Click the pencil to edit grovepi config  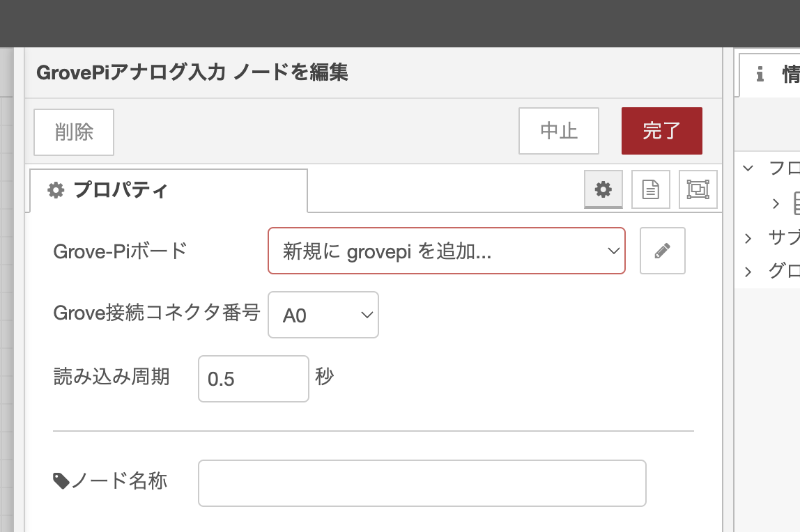(x=662, y=251)
